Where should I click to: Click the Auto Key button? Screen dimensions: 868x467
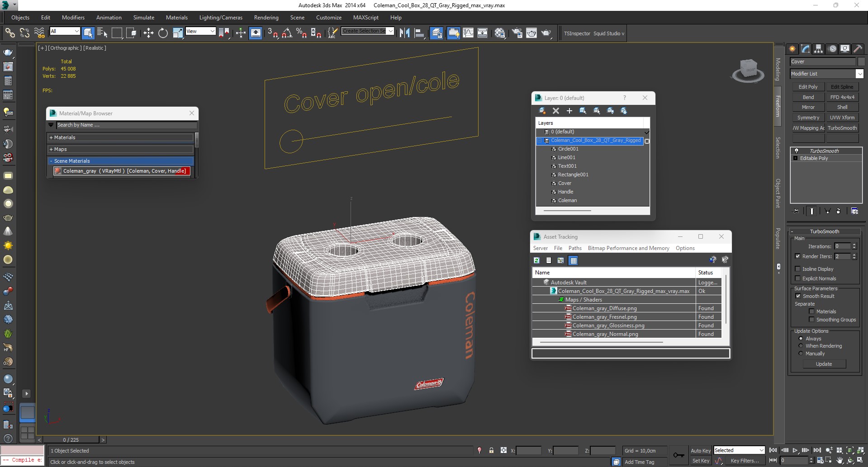point(701,451)
